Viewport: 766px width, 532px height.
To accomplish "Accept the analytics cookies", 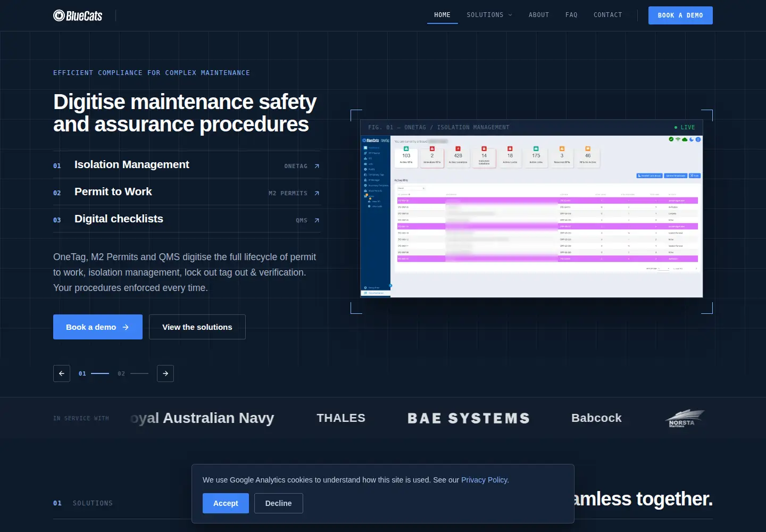I will point(226,503).
